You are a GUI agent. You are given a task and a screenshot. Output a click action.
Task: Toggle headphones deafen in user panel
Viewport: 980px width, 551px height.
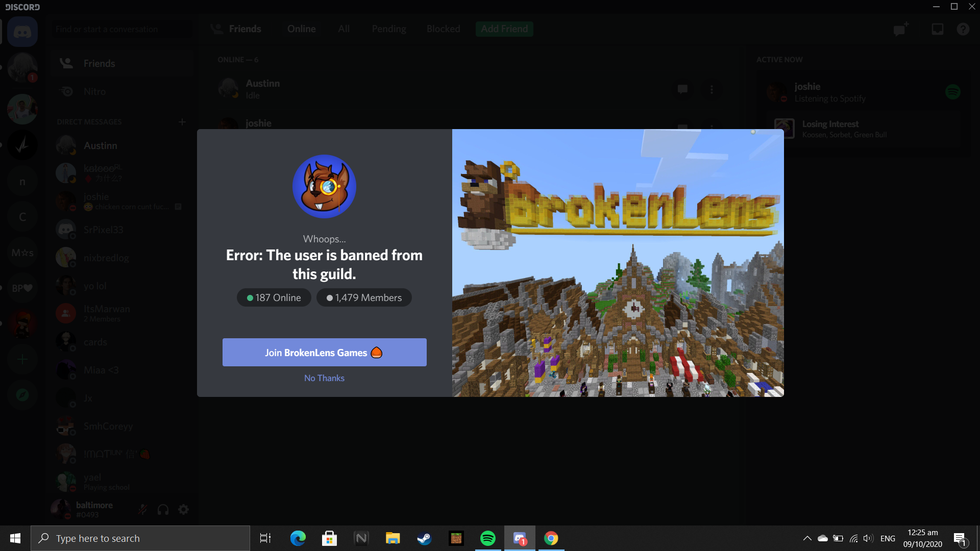[163, 509]
